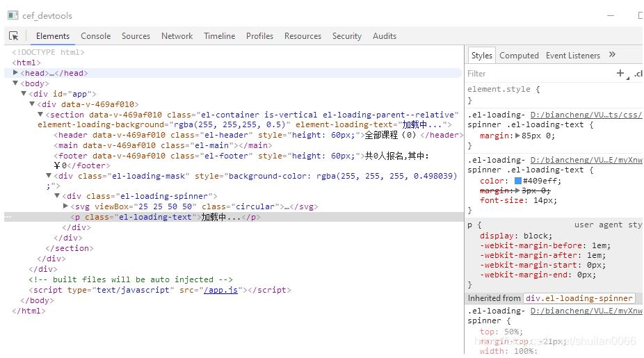Open the Security tab
This screenshot has width=644, height=358.
[346, 36]
